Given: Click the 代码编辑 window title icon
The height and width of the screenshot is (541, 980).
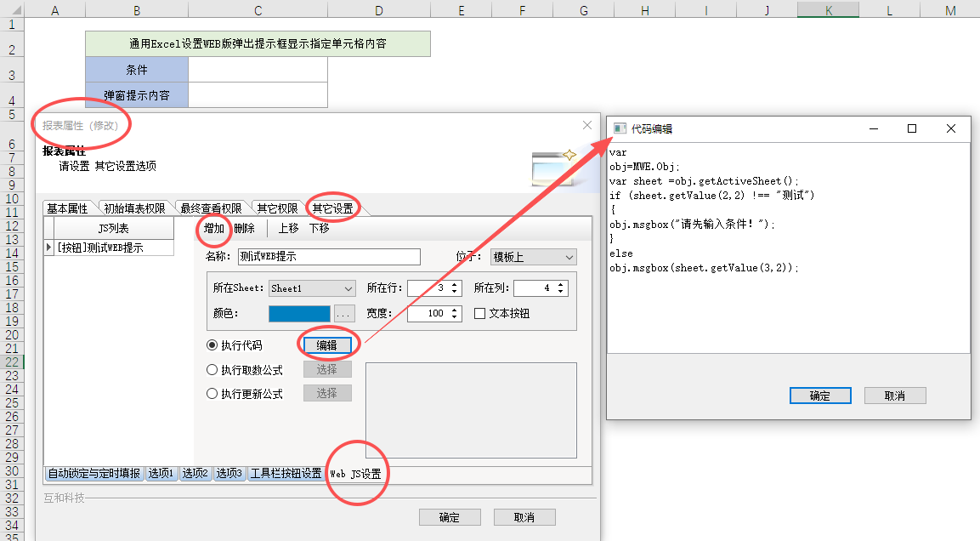Looking at the screenshot, I should 620,128.
